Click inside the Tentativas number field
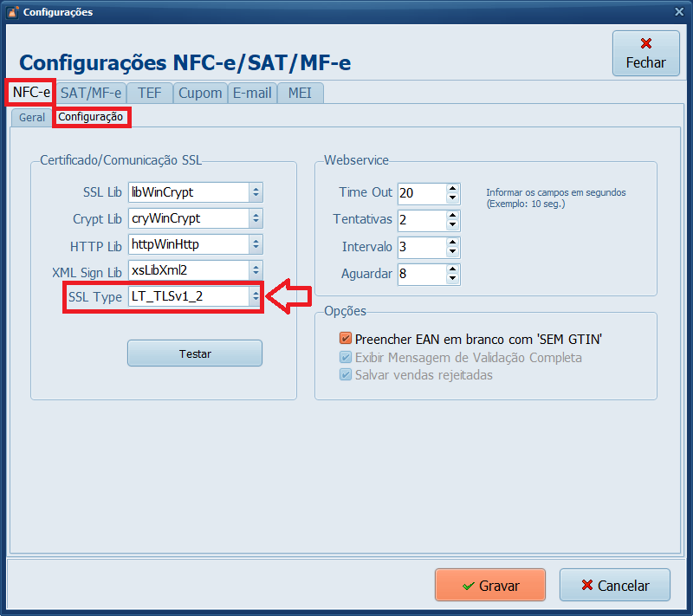This screenshot has height=616, width=693. coord(420,219)
